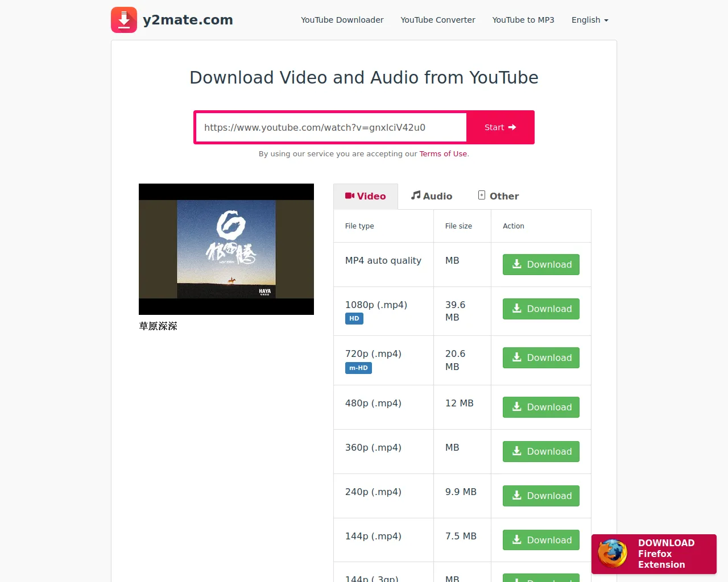This screenshot has width=728, height=582.
Task: Click the y2mate red download logo icon
Action: [x=124, y=20]
